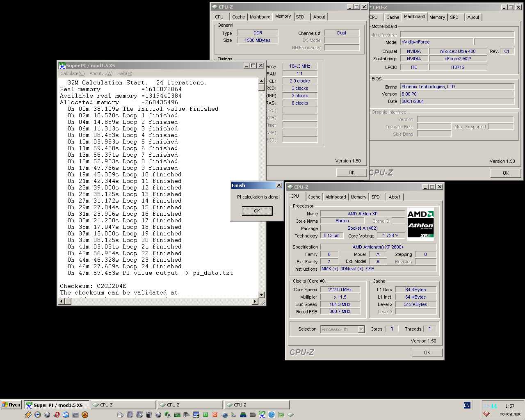
Task: Click the Channels # value Dual
Action: (342, 33)
